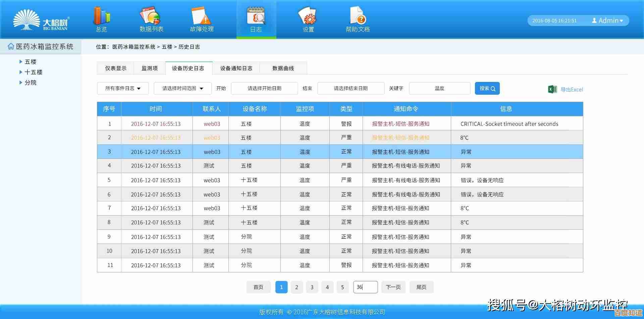Switch to the 数据曲线 tab
This screenshot has height=319, width=644.
(x=283, y=68)
